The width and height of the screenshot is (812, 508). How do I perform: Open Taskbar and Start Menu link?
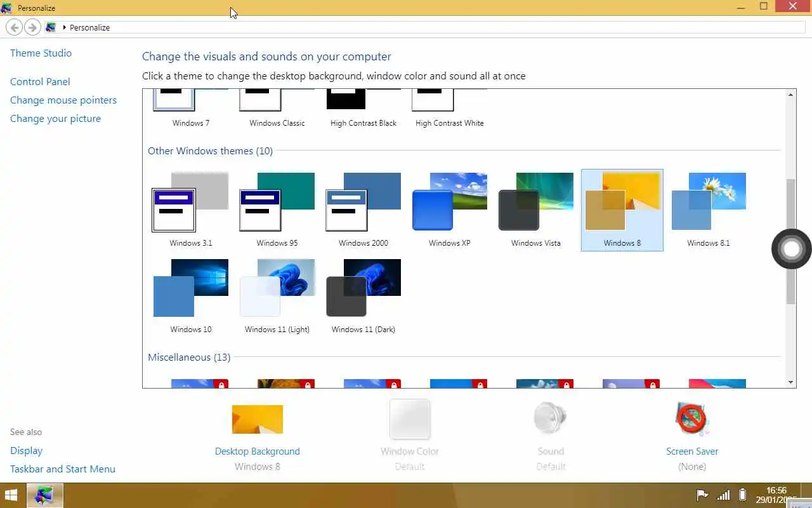pos(63,469)
